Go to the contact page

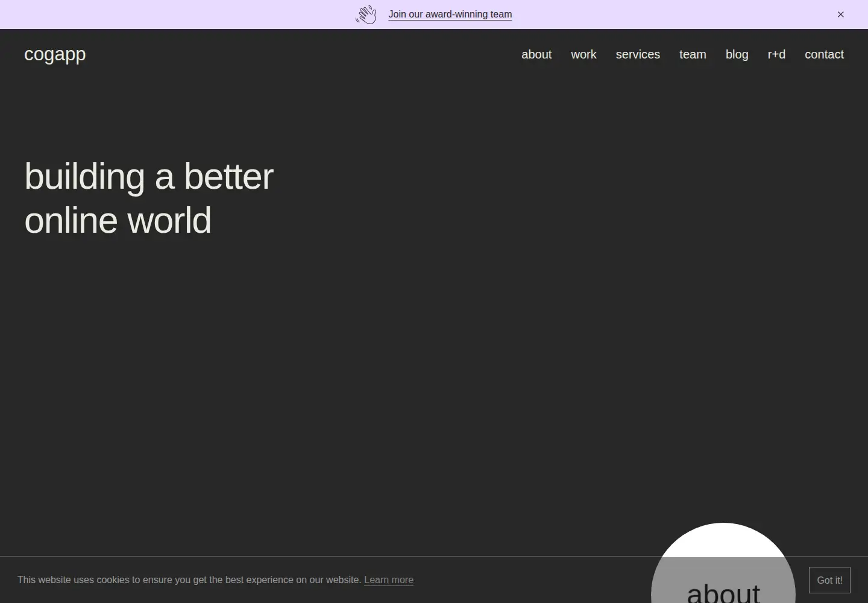point(824,54)
